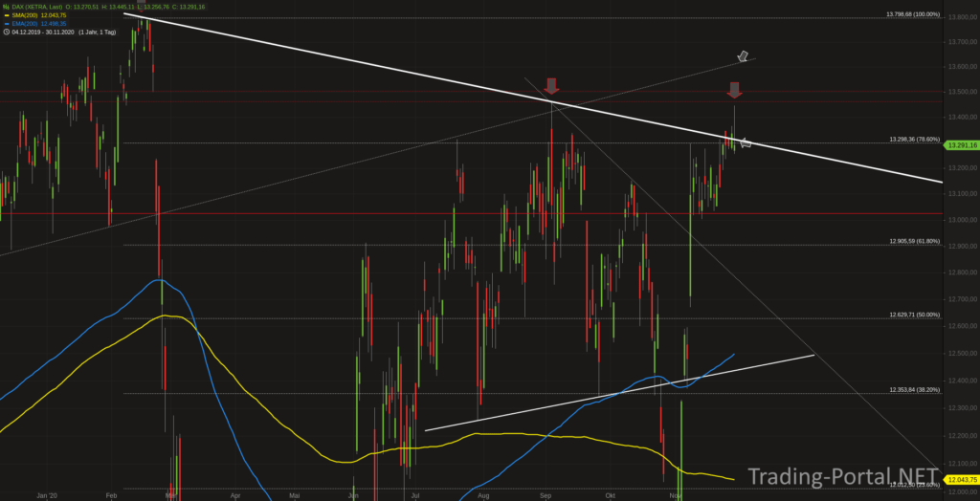This screenshot has height=501, width=980.
Task: Click the open value O: 13.270,51
Action: pos(84,7)
